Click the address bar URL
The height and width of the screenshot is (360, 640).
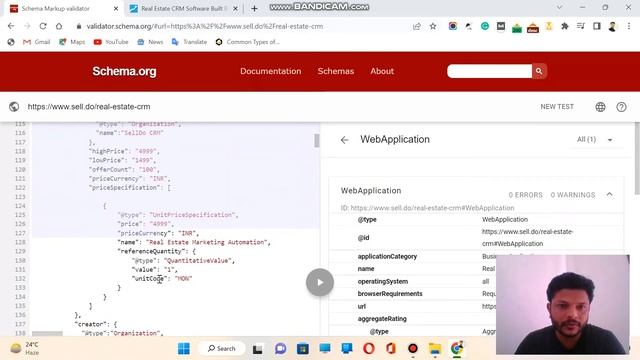tap(204, 26)
